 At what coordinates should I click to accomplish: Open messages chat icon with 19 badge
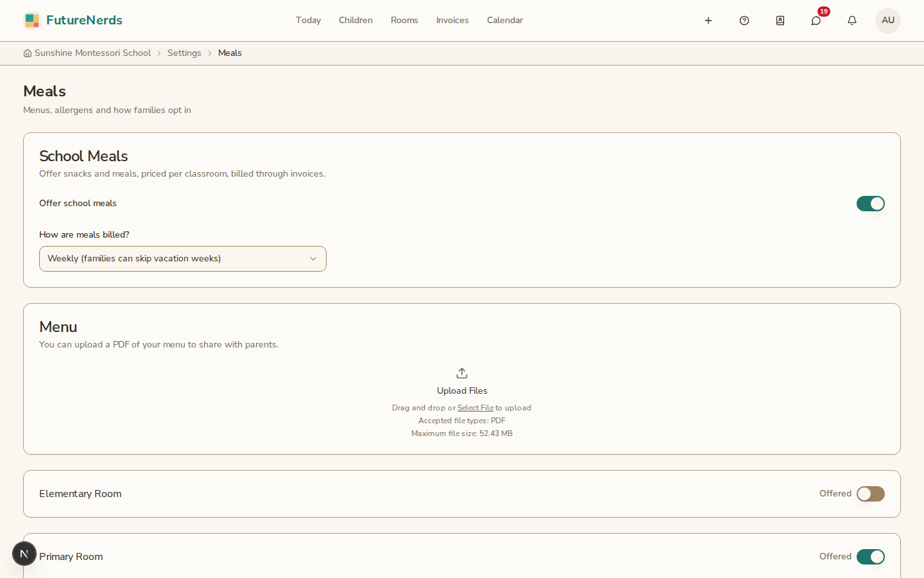click(816, 21)
